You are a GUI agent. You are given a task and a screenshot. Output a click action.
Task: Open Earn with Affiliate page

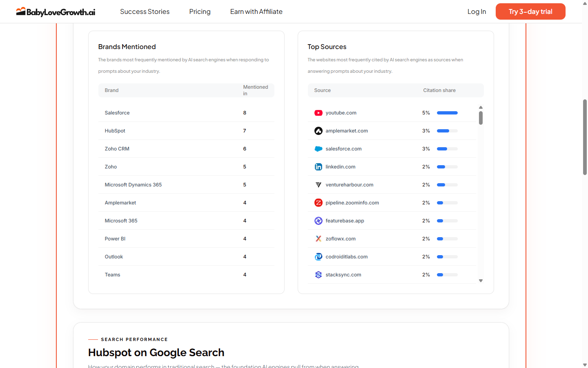coord(256,11)
